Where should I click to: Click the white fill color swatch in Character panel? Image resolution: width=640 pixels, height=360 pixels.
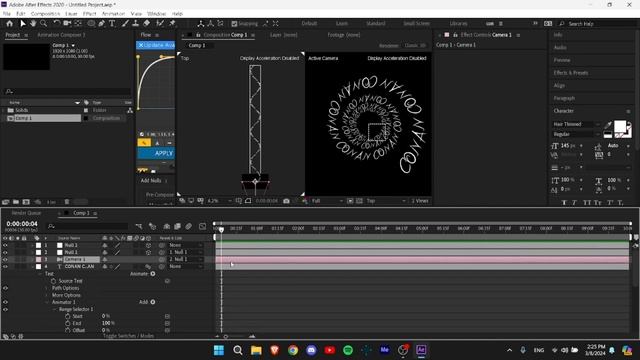tap(620, 127)
